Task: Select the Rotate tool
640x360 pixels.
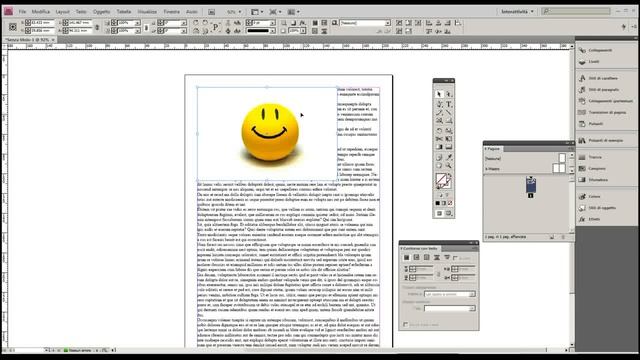Action: click(x=439, y=131)
